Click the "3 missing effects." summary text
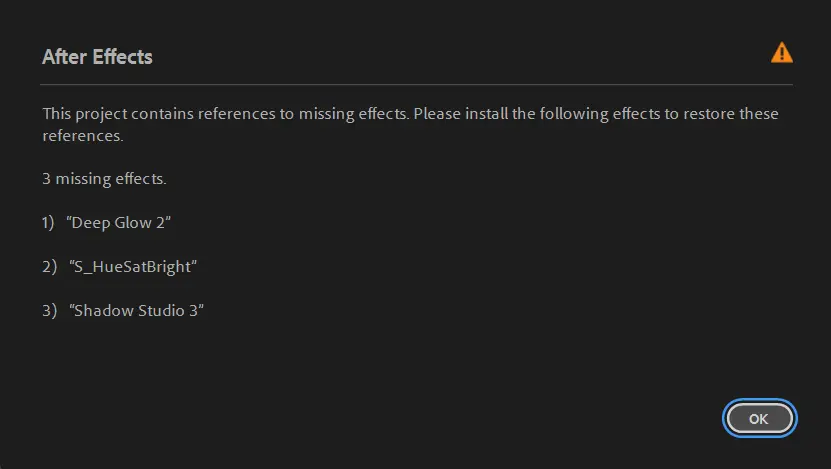 coord(104,180)
